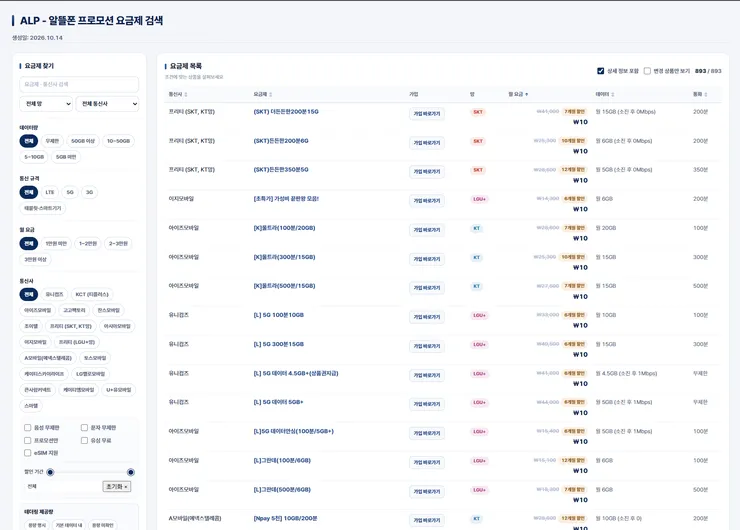The height and width of the screenshot is (530, 740).
Task: Choose the 1만원 미만 monthly fee filter
Action: point(56,244)
